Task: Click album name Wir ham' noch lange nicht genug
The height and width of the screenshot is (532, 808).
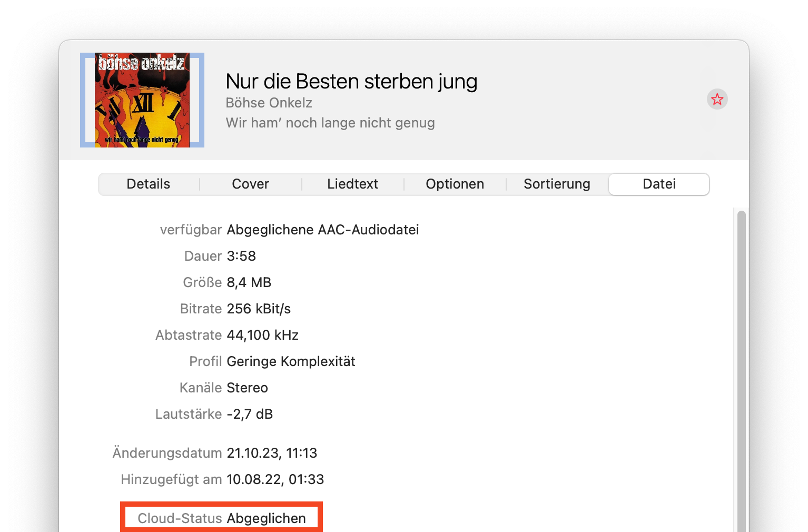Action: (x=330, y=123)
